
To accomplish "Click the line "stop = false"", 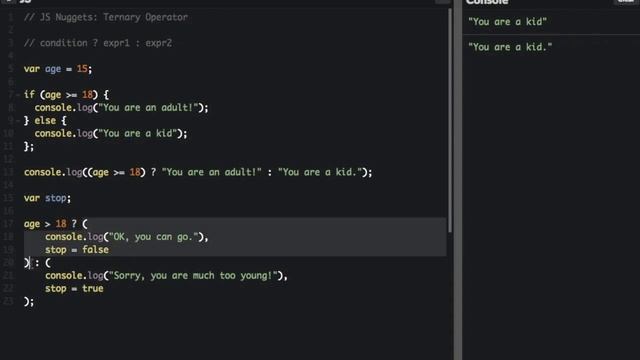I will (x=77, y=250).
